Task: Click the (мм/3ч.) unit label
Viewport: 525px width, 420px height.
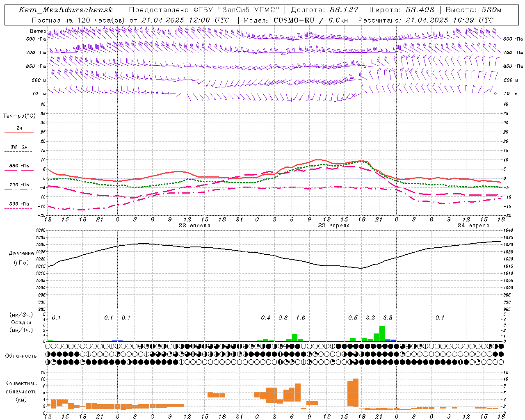Action: click(x=21, y=315)
